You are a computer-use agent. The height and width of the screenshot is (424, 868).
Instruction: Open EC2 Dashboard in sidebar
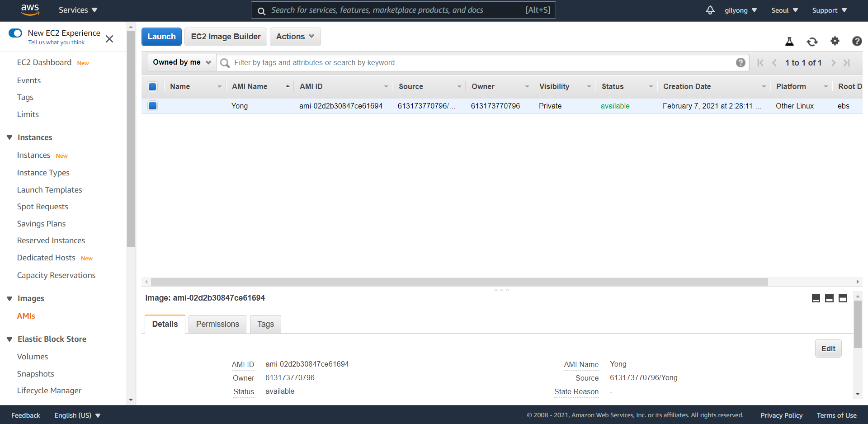tap(44, 62)
